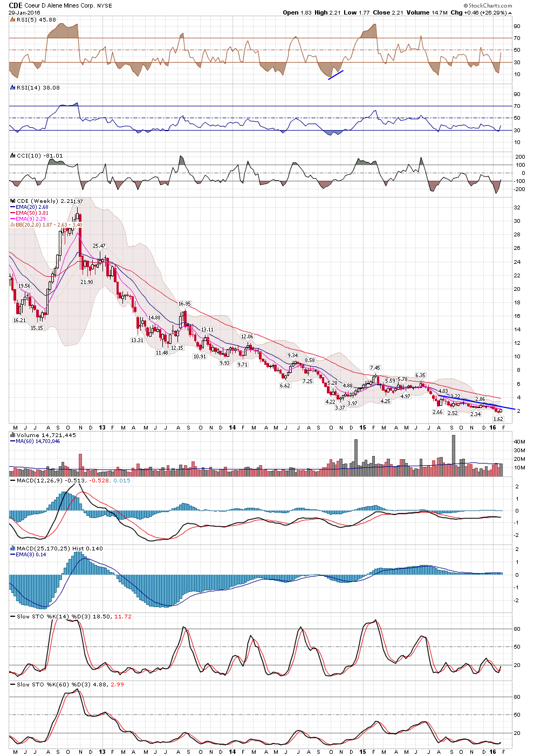
Task: Click the EMA(50) red legend line
Action: (x=13, y=213)
